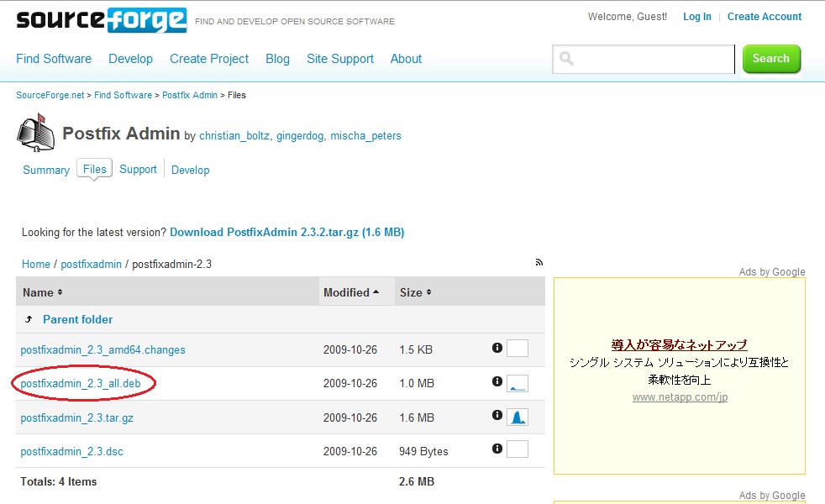
Task: Click the Create Account link
Action: pos(764,17)
